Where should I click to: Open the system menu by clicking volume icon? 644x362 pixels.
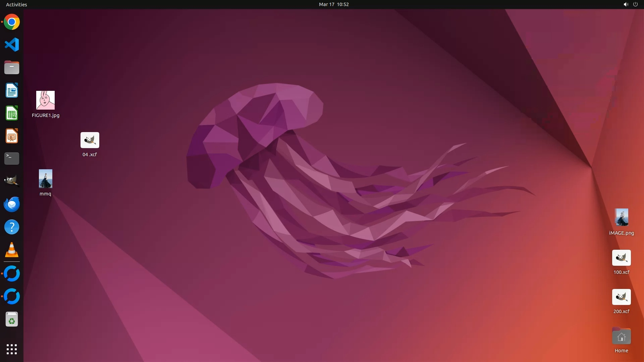pyautogui.click(x=626, y=4)
